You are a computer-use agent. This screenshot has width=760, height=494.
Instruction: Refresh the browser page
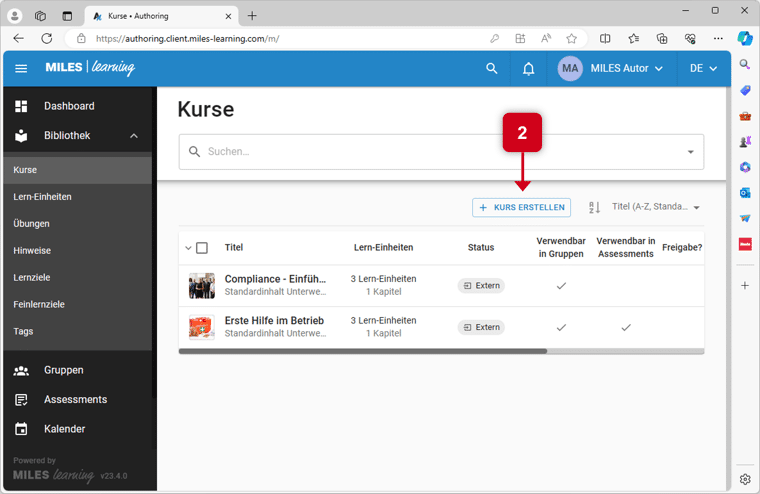(46, 38)
